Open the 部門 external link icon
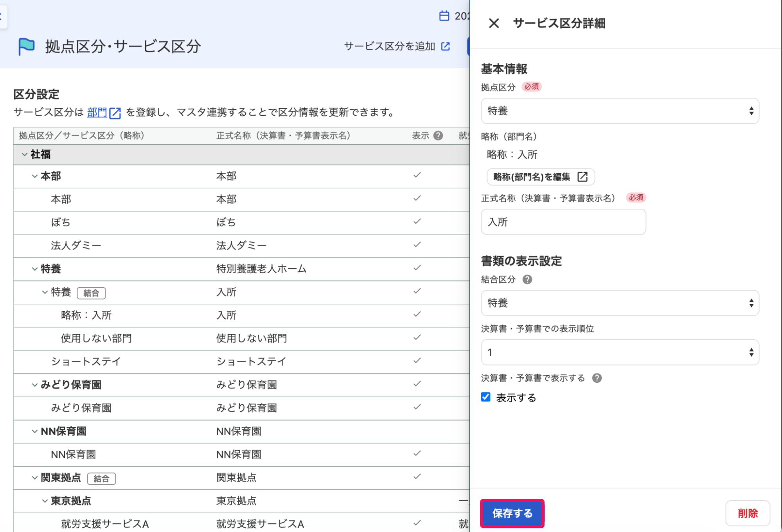Viewport: 782px width, 532px height. [115, 113]
